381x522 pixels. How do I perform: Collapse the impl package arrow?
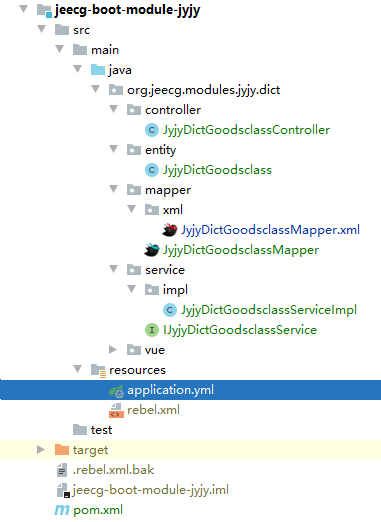[x=132, y=289]
